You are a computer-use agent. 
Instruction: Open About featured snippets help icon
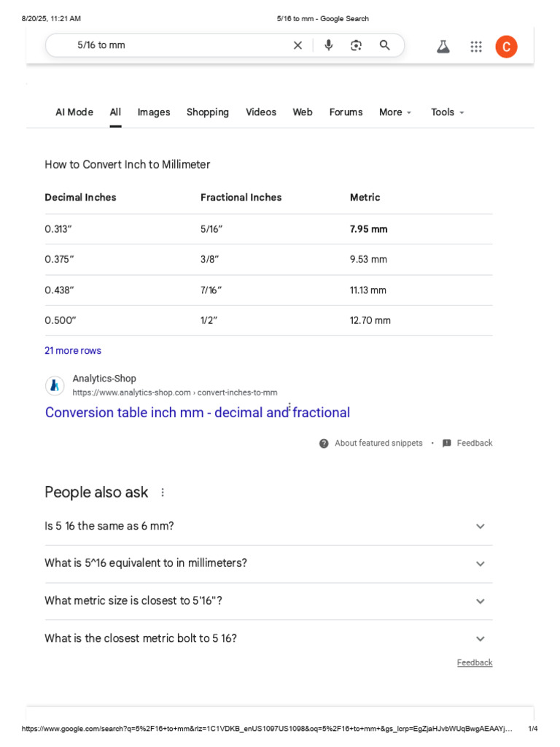[324, 444]
